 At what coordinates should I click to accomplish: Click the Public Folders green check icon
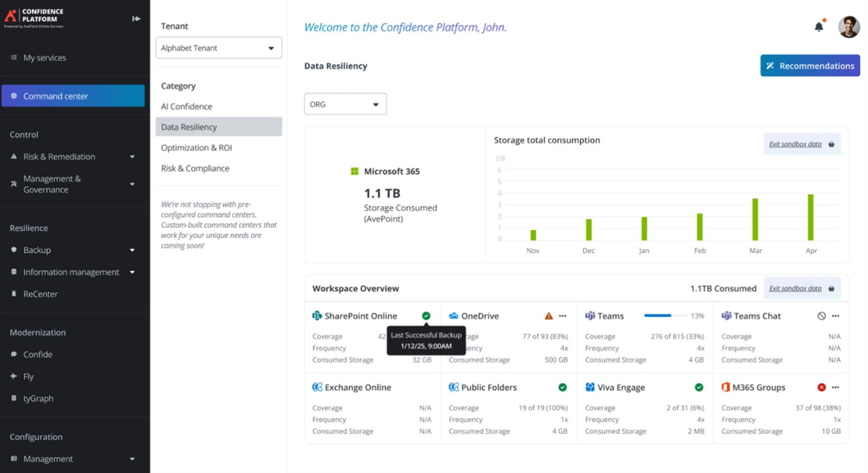[563, 387]
